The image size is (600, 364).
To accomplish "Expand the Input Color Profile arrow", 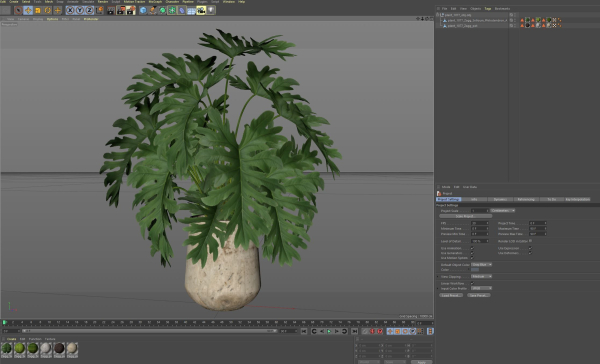I will [x=438, y=288].
